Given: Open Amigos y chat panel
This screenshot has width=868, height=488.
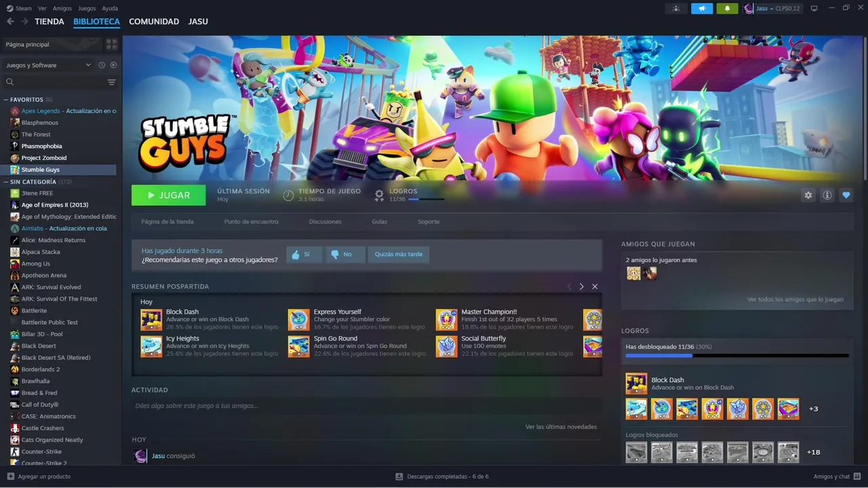Looking at the screenshot, I should [837, 476].
